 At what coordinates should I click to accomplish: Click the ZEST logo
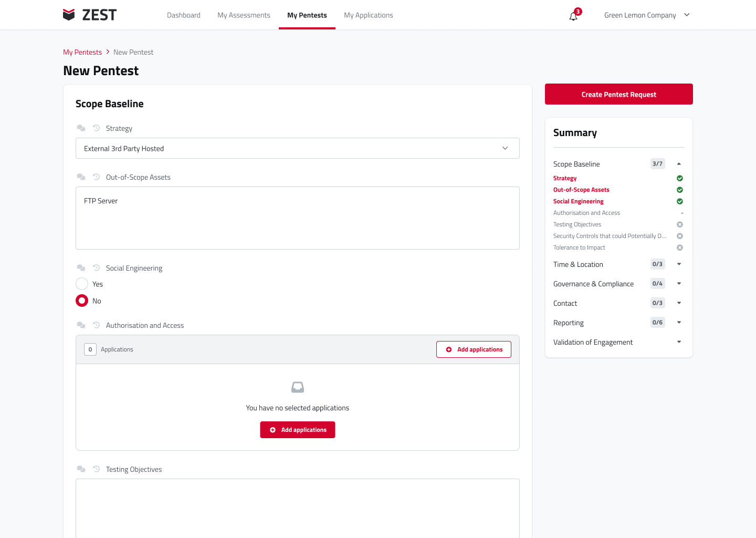coord(90,15)
